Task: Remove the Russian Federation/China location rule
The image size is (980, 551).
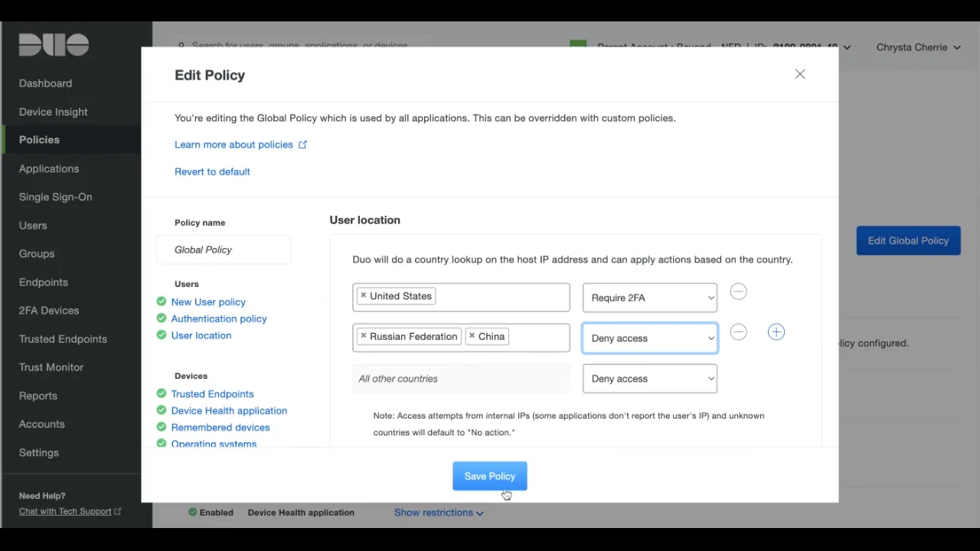Action: click(x=738, y=332)
